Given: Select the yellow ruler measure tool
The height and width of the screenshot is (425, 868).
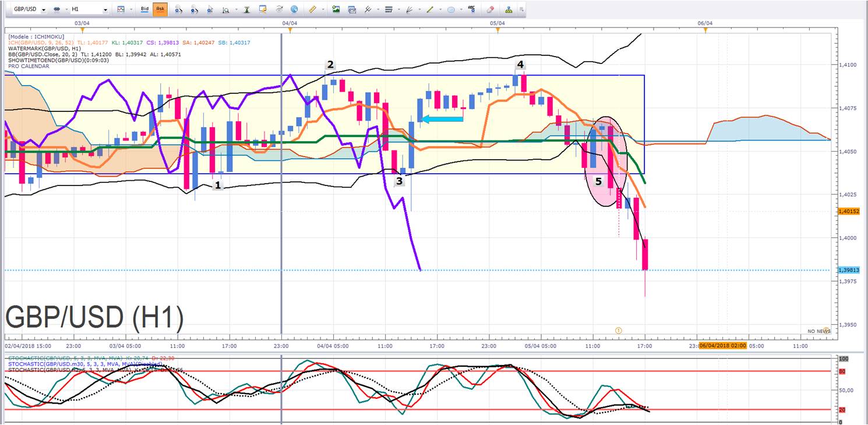Looking at the screenshot, I should tap(312, 10).
